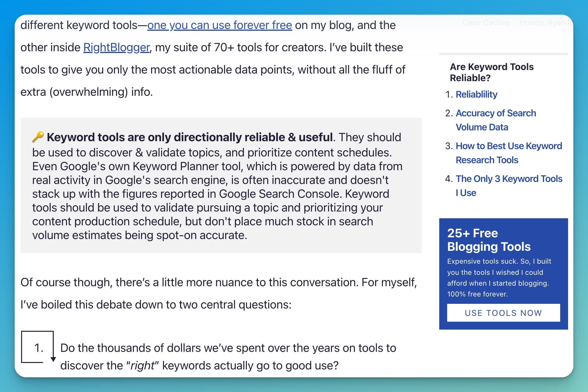This screenshot has width=588, height=392.
Task: Click the italicized word "right"
Action: pos(143,366)
